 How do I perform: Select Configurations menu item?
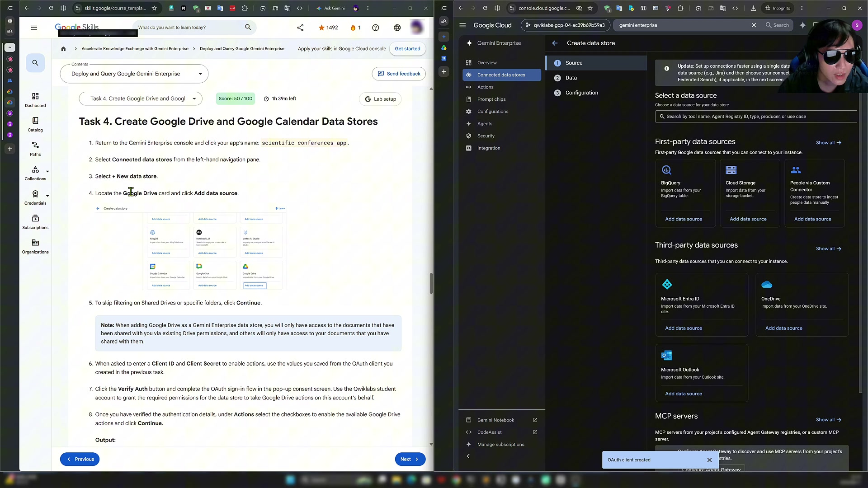tap(502, 112)
